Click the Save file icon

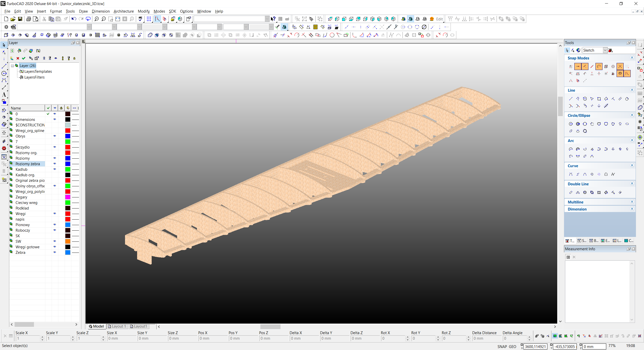point(20,19)
